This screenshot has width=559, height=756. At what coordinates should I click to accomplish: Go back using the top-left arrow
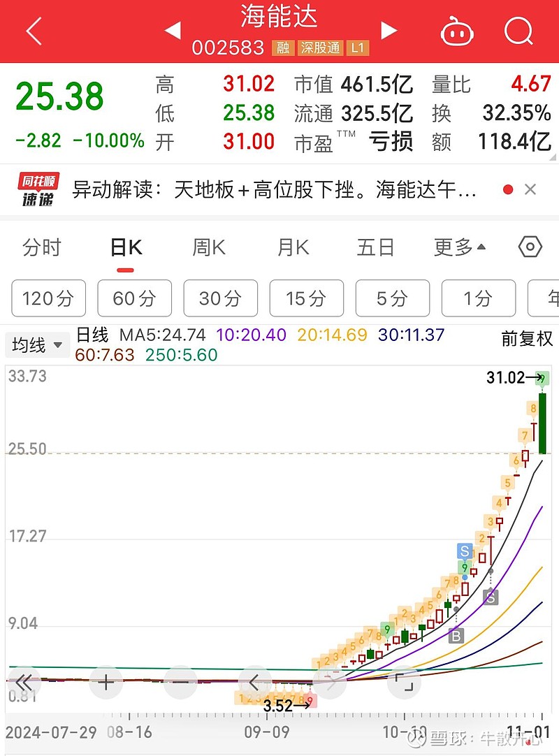[x=34, y=31]
